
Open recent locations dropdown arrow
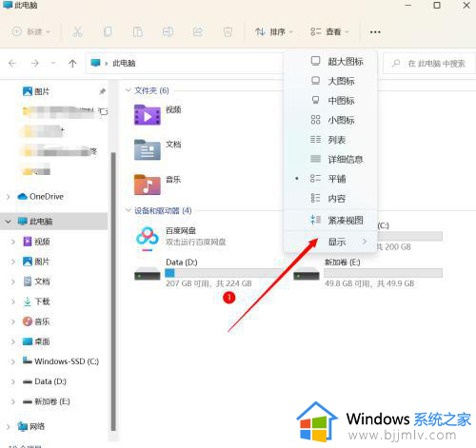point(53,64)
